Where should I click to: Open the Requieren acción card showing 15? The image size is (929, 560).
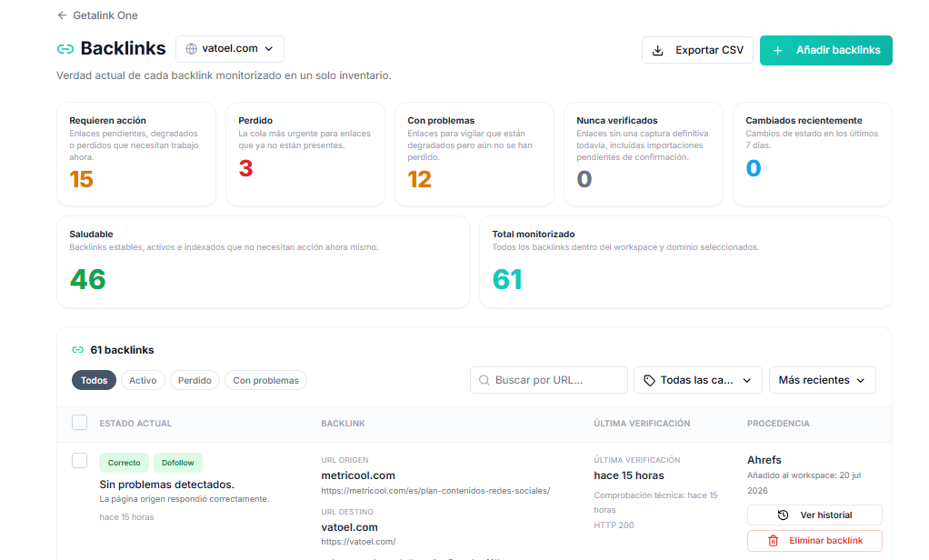click(x=136, y=154)
